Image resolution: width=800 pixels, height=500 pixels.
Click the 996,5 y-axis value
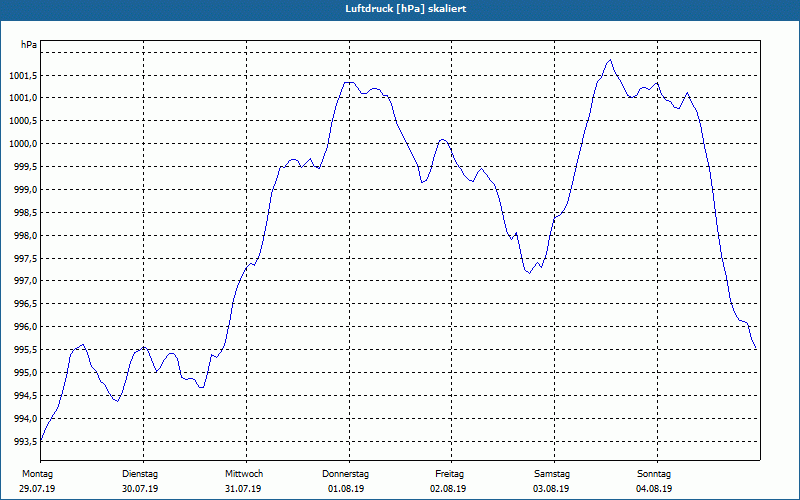26,304
